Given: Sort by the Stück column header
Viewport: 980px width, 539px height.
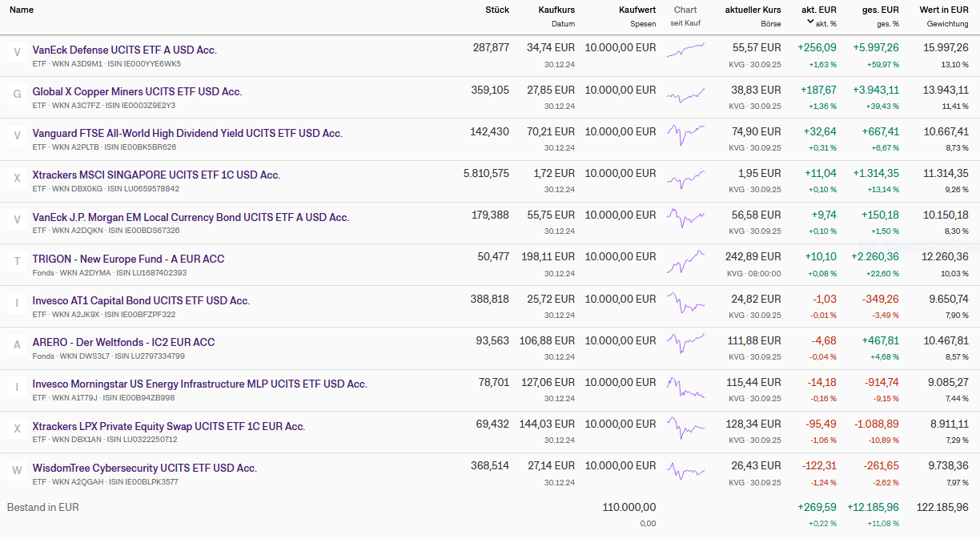Looking at the screenshot, I should point(496,10).
